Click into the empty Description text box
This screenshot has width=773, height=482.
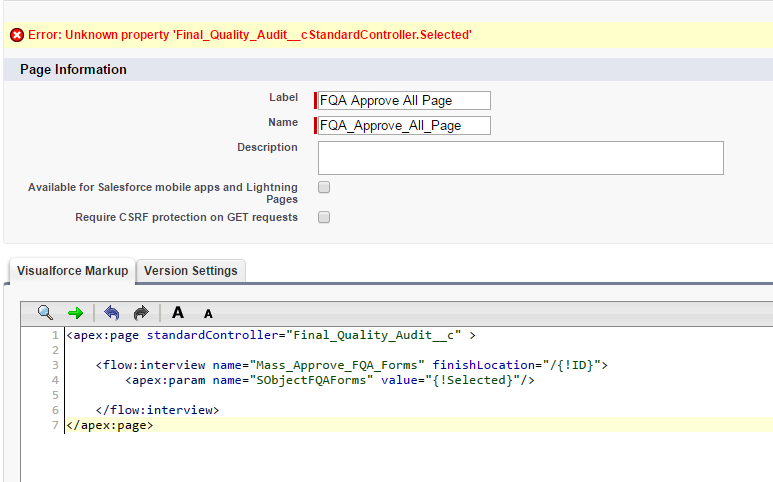(x=520, y=158)
